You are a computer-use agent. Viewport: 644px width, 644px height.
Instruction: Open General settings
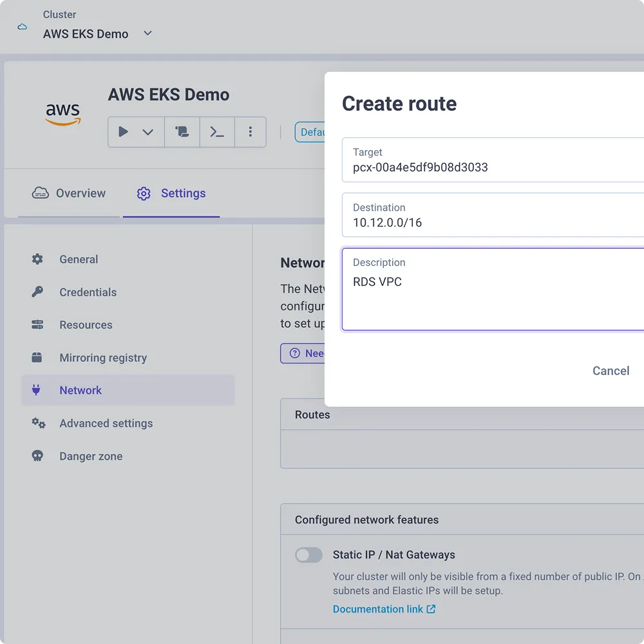(128, 259)
